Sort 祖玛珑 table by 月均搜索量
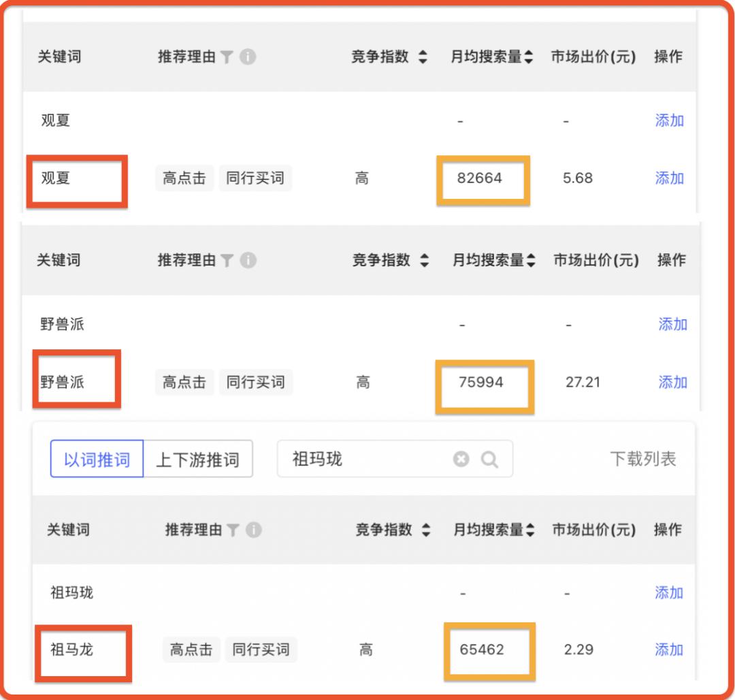 (x=530, y=530)
